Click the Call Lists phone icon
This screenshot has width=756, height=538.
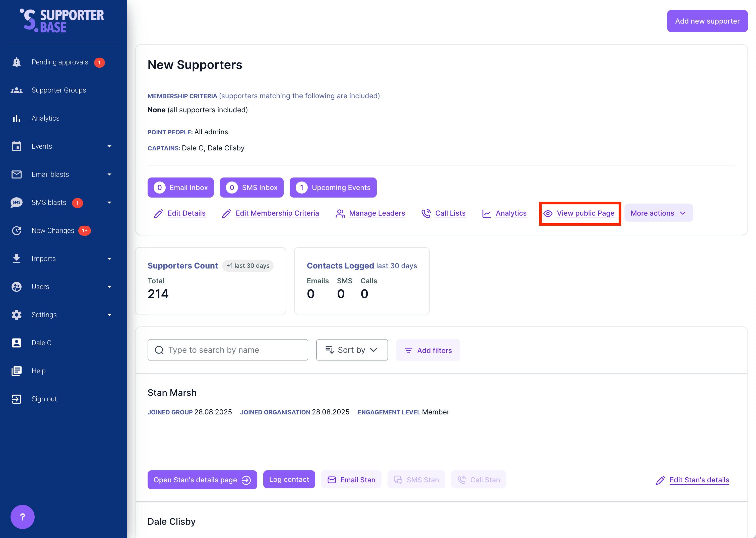pos(426,213)
